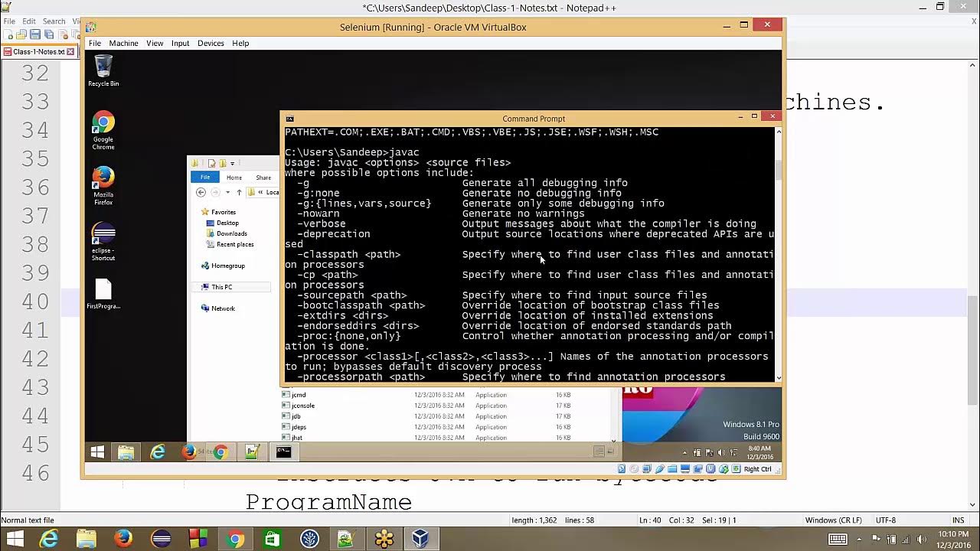The width and height of the screenshot is (980, 551).
Task: Close the Class-1-Notes.txt tab
Action: point(70,51)
